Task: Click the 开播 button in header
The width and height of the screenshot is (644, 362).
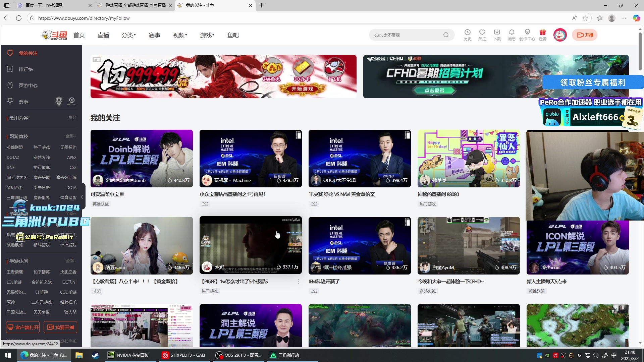Action: pos(585,35)
